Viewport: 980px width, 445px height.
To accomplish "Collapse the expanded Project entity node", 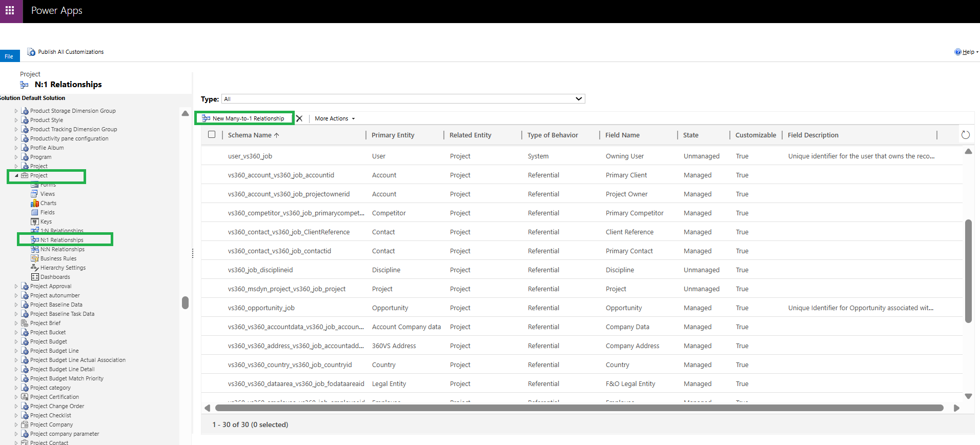I will [16, 175].
